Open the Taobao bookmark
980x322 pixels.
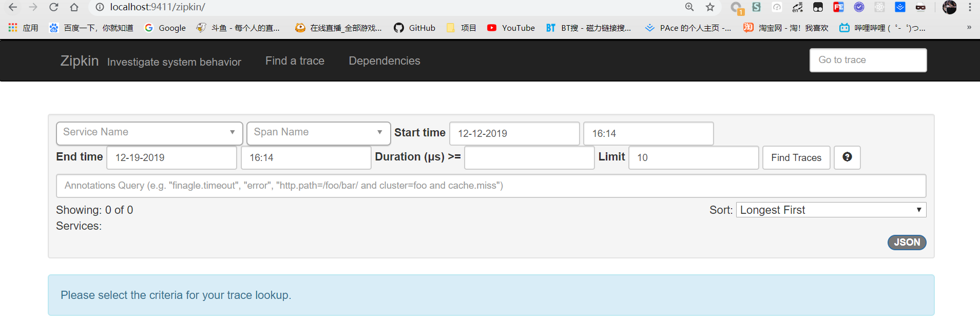785,28
